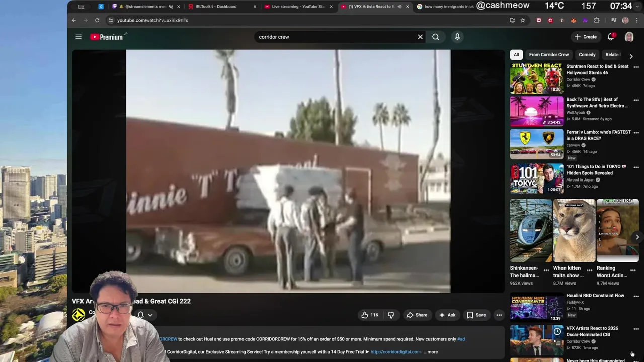Click the Share button
This screenshot has width=644, height=362.
tap(417, 315)
